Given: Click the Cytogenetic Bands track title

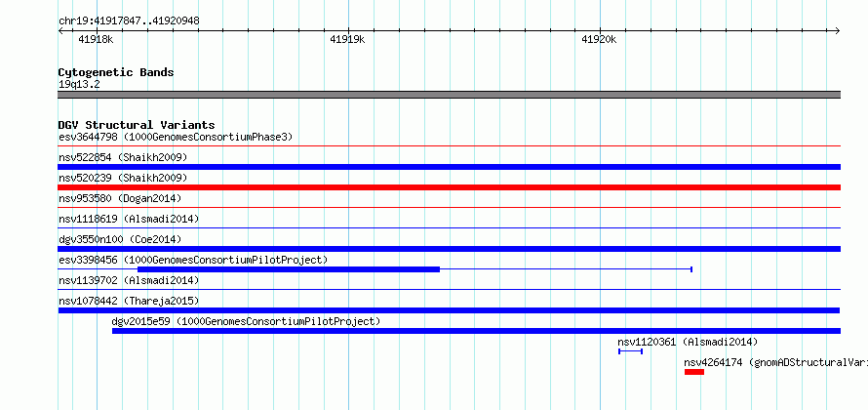Looking at the screenshot, I should (x=116, y=72).
